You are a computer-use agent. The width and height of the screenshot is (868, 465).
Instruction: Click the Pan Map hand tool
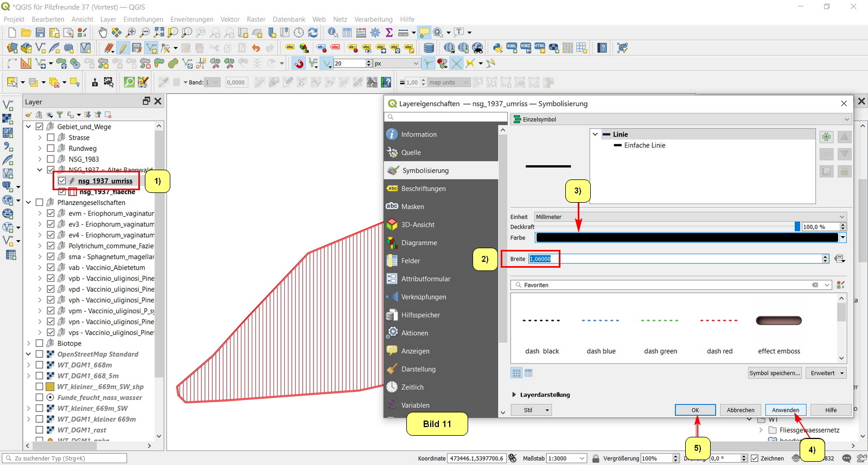coord(103,33)
